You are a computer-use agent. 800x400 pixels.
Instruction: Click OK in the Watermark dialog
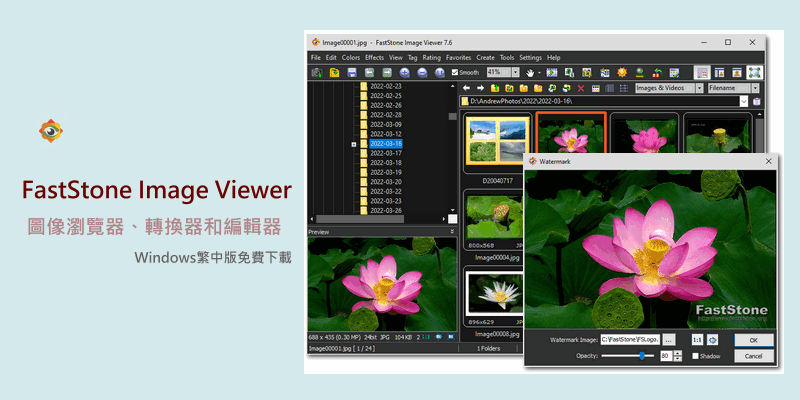point(754,340)
